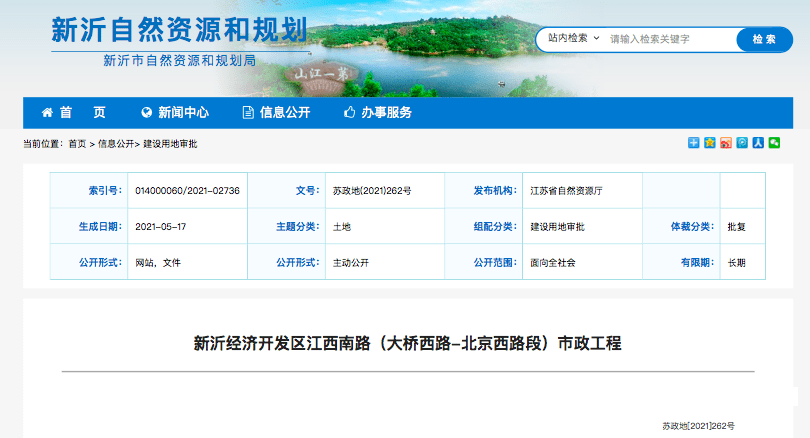Share page using Sina Weibo icon
Image resolution: width=810 pixels, height=438 pixels.
click(x=726, y=143)
